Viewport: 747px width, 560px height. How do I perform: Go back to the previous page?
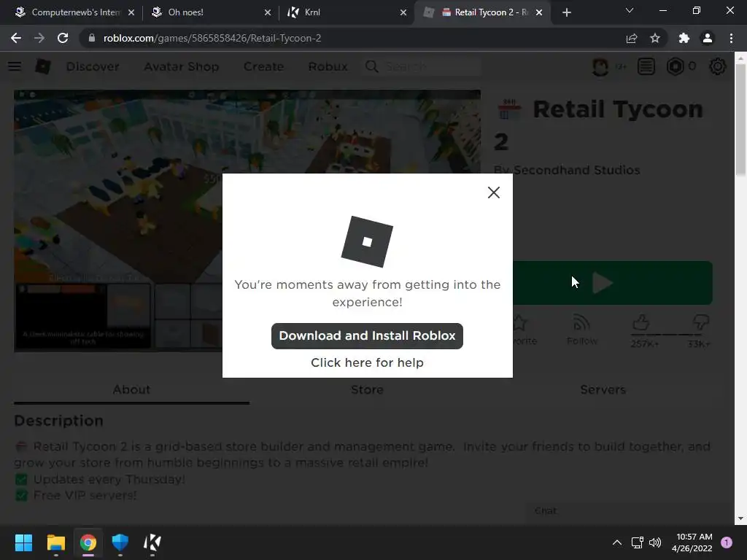[x=16, y=38]
